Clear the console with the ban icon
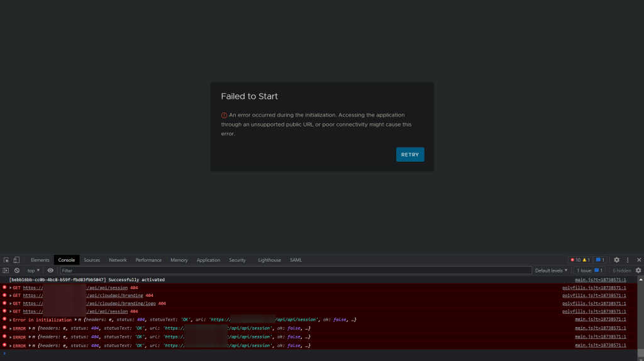644x361 pixels. pos(17,270)
